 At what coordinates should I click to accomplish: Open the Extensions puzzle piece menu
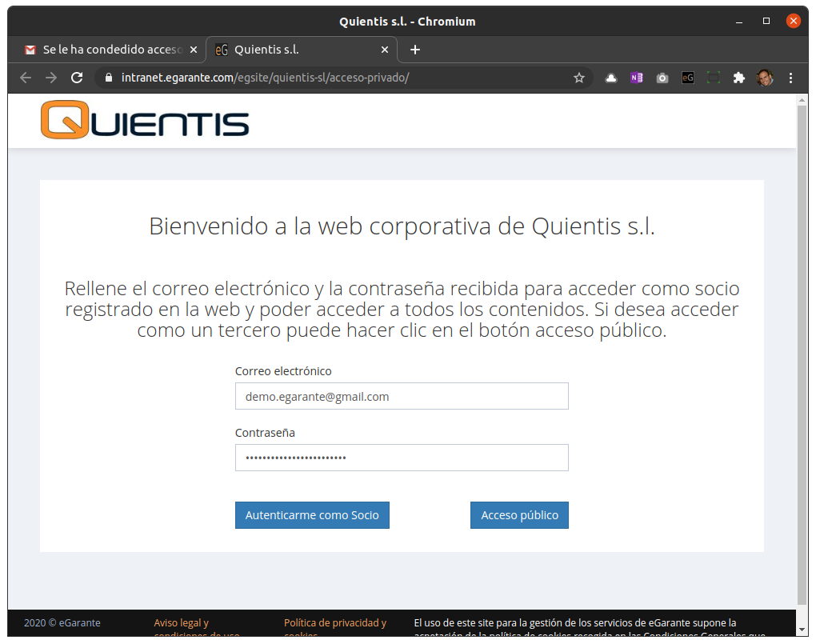(739, 78)
